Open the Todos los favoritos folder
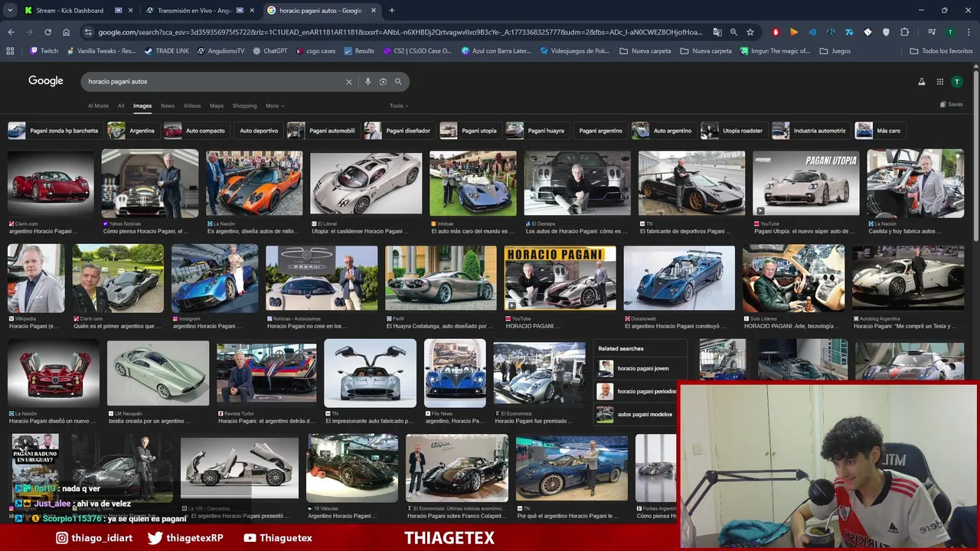This screenshot has height=551, width=980. pos(941,51)
